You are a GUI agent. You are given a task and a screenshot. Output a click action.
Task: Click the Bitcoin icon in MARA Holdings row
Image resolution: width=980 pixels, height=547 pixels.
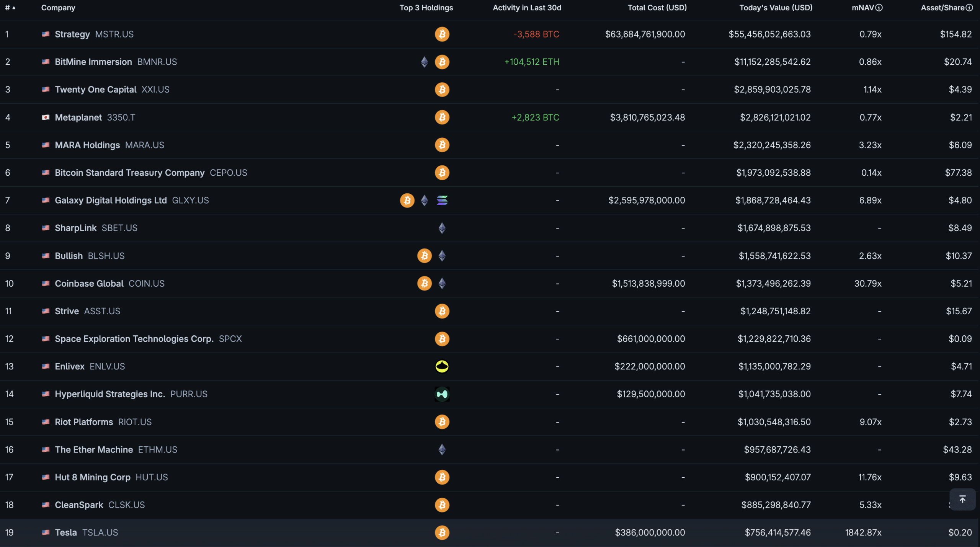(x=442, y=145)
